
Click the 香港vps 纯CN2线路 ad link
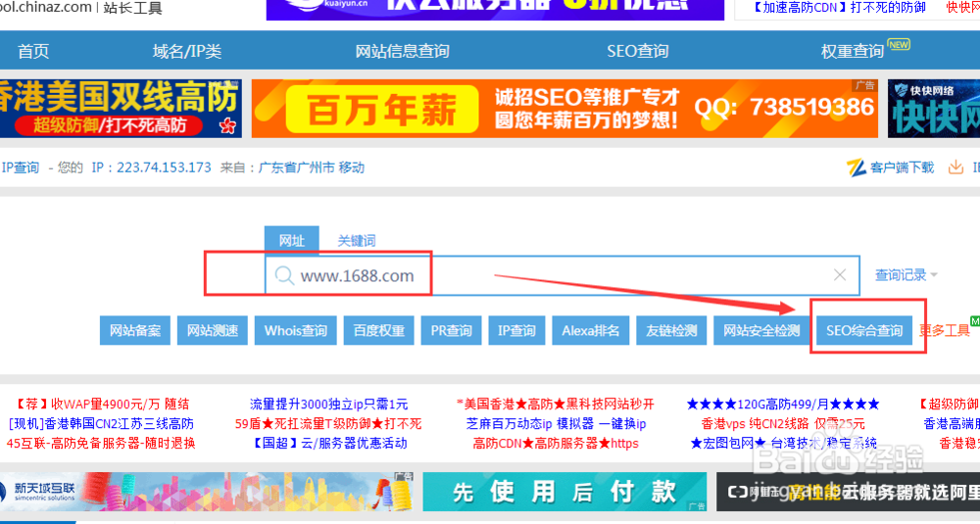[783, 423]
